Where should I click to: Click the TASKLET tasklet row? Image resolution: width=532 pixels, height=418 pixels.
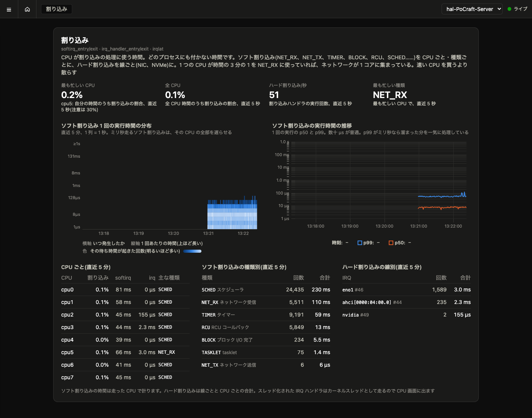266,352
